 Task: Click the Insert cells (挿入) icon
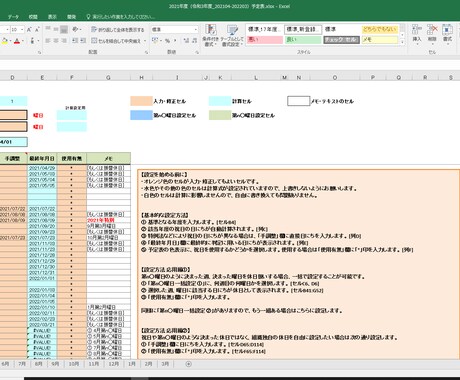[x=417, y=33]
